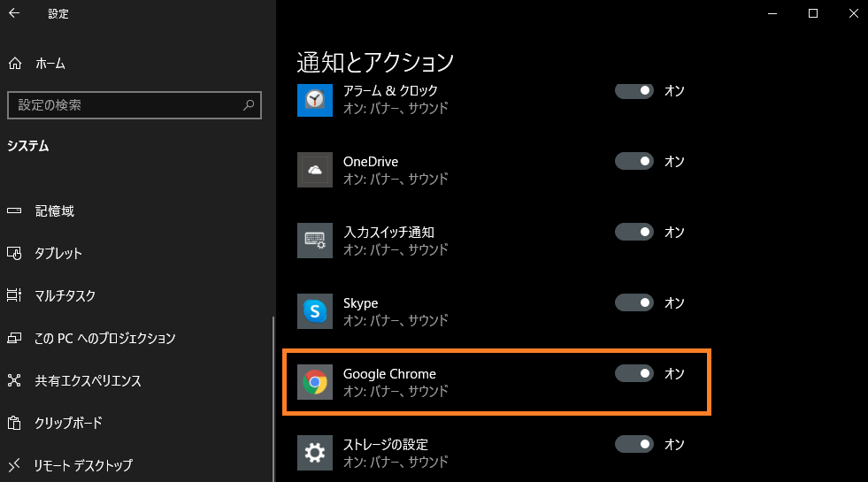Disable the Skype notifications switch

pos(634,302)
